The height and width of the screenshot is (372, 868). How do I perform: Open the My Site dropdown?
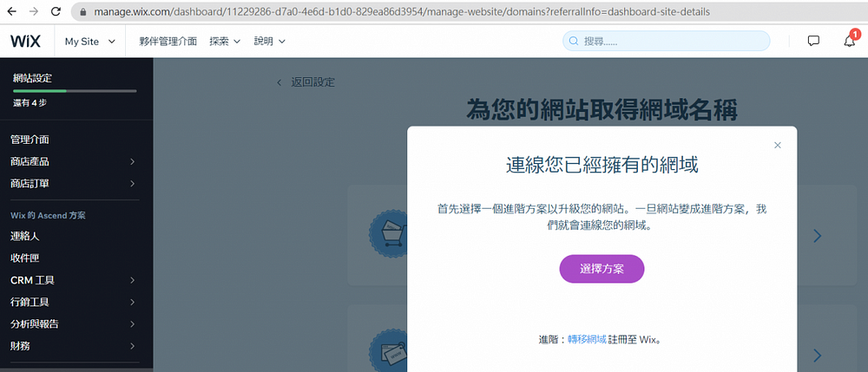pyautogui.click(x=89, y=42)
